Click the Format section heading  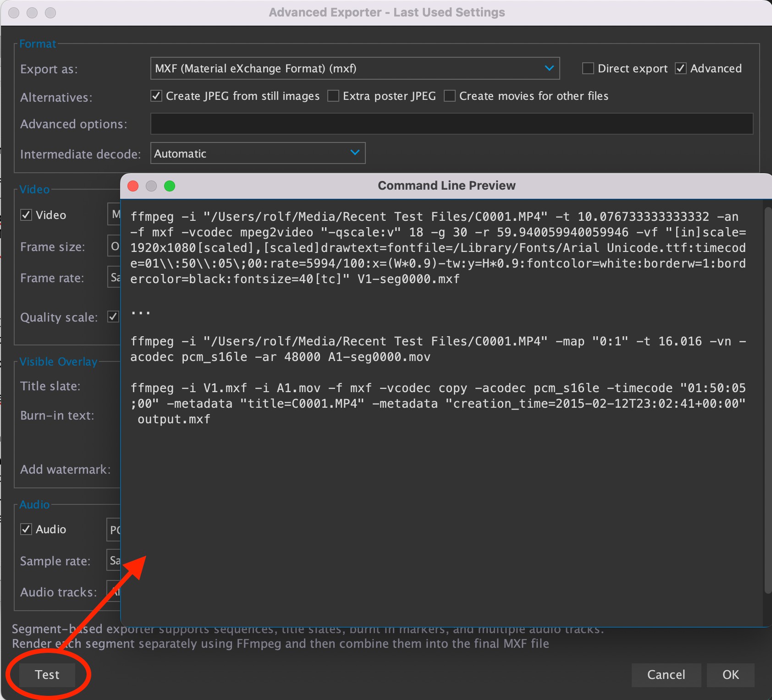(x=38, y=44)
